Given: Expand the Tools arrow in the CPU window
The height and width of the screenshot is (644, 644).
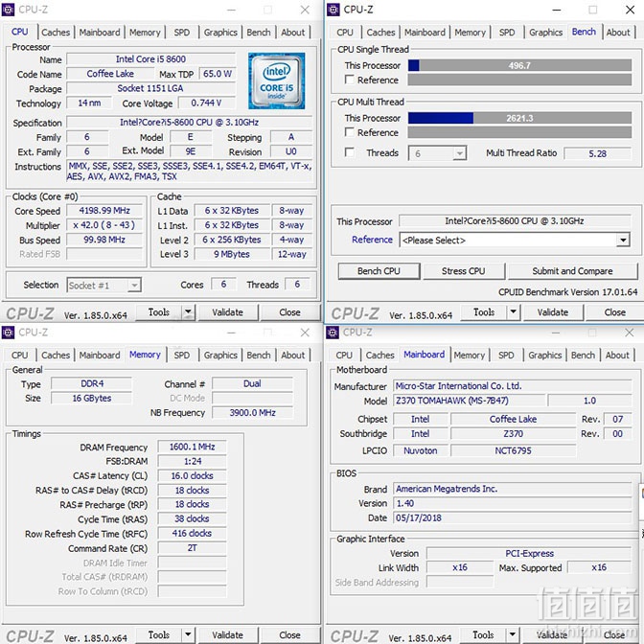Looking at the screenshot, I should (188, 312).
